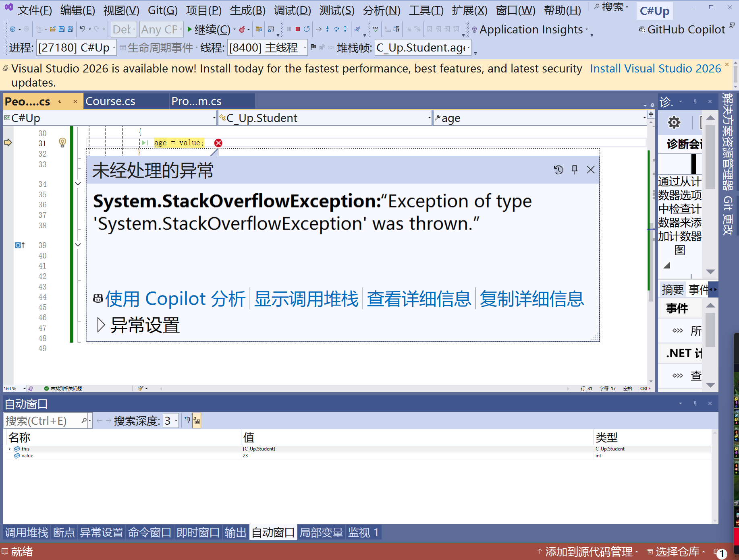Collapse code block at line 34
The height and width of the screenshot is (560, 739).
coord(78,184)
